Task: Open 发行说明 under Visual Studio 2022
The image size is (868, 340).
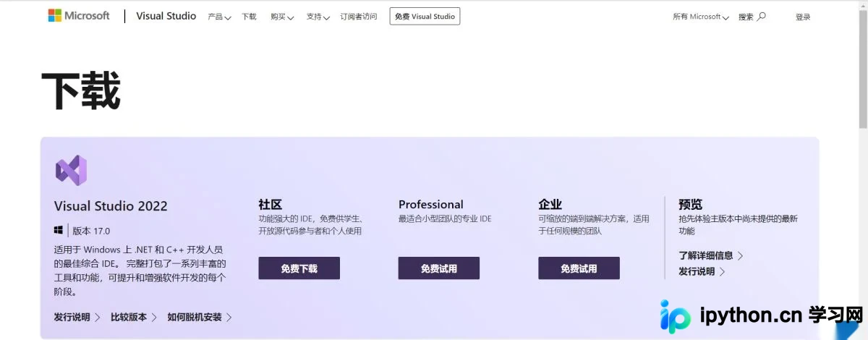Action: click(77, 317)
